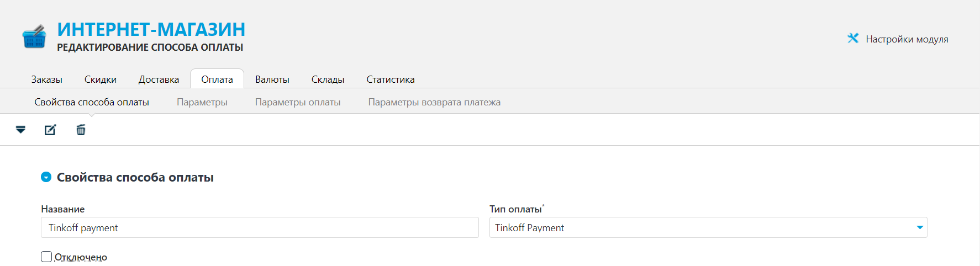Click the edit pencil toolbar icon
This screenshot has height=266, width=980.
(50, 130)
